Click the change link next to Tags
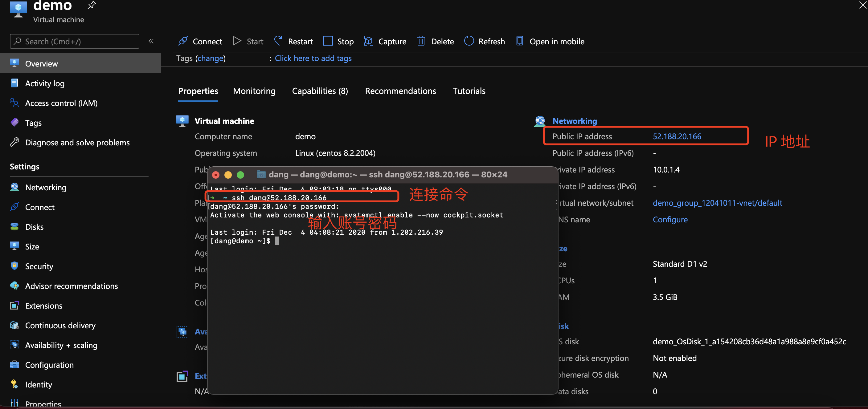Viewport: 868px width, 409px height. (x=210, y=58)
